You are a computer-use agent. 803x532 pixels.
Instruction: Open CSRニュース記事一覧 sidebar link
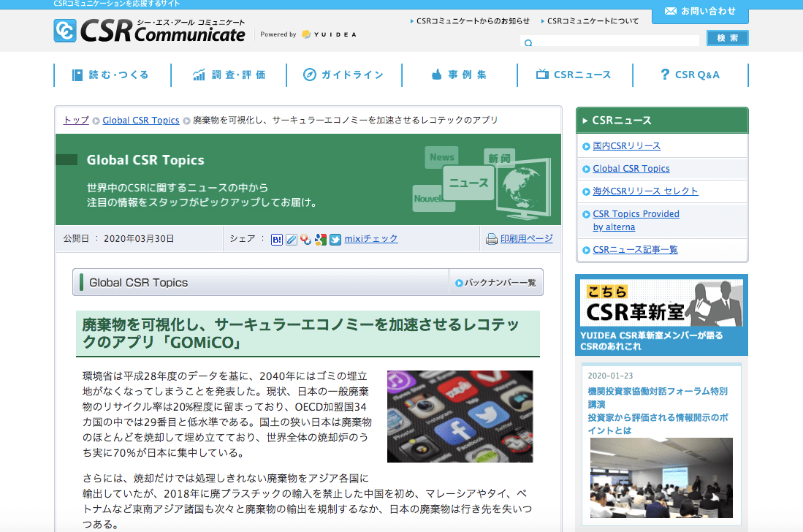[x=635, y=250]
